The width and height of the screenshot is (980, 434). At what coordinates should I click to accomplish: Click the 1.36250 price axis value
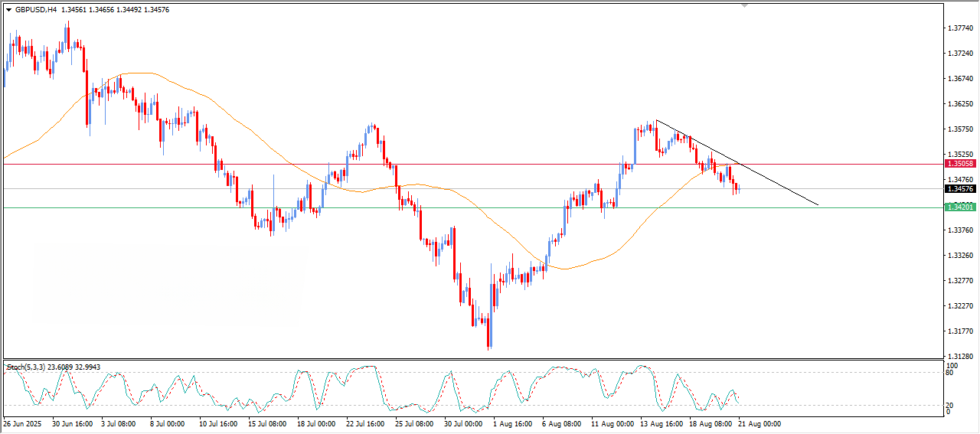click(960, 104)
